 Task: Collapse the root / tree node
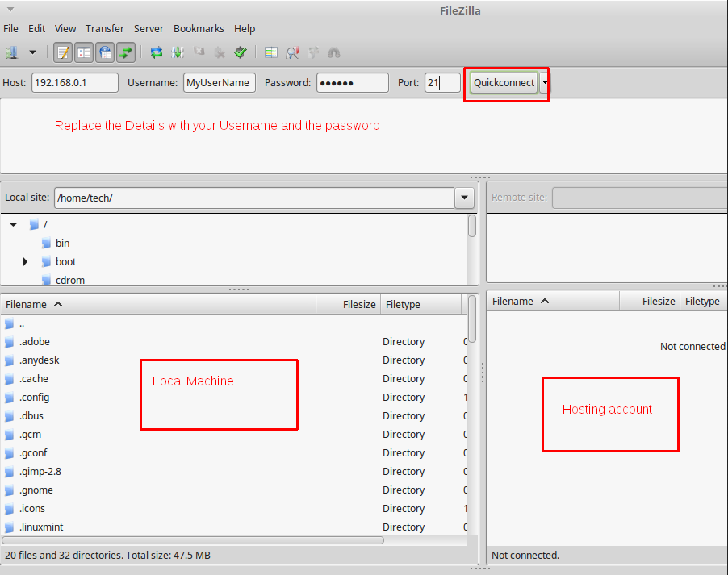(14, 225)
